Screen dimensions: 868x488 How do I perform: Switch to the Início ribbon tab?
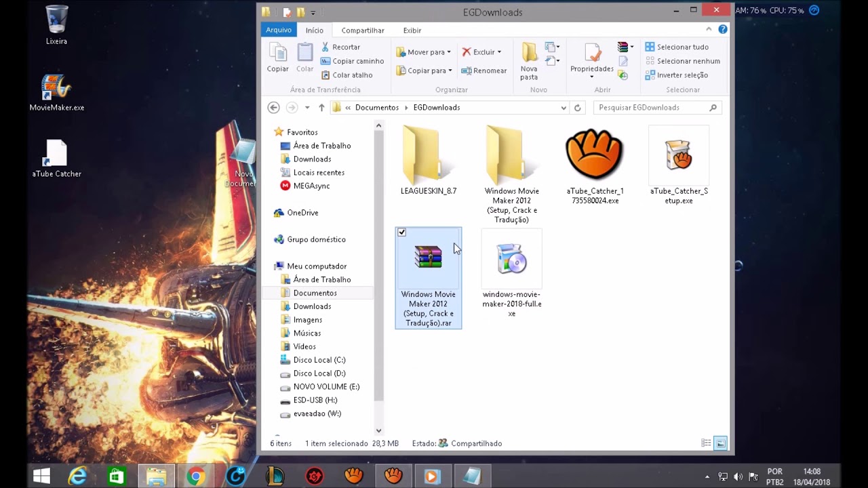coord(315,30)
